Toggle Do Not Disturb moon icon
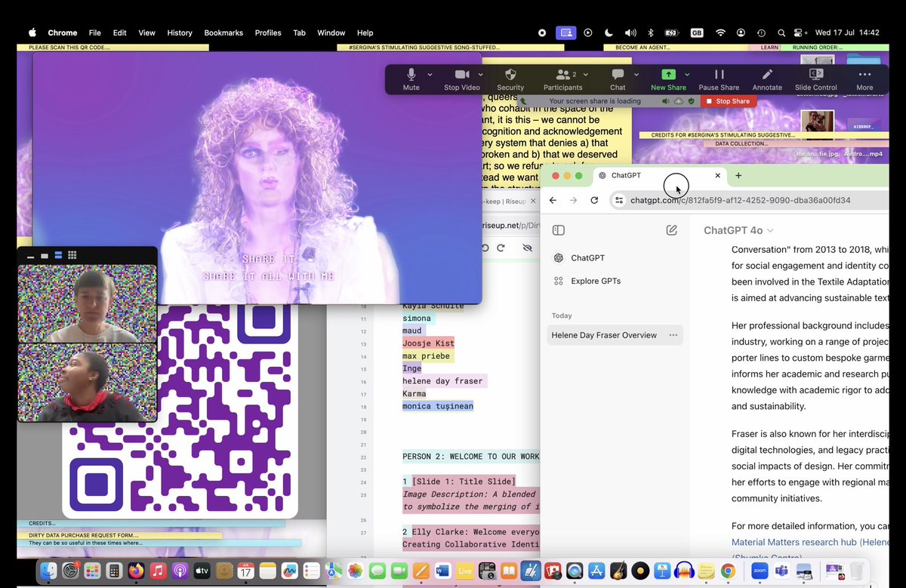Image resolution: width=906 pixels, height=588 pixels. coord(609,32)
